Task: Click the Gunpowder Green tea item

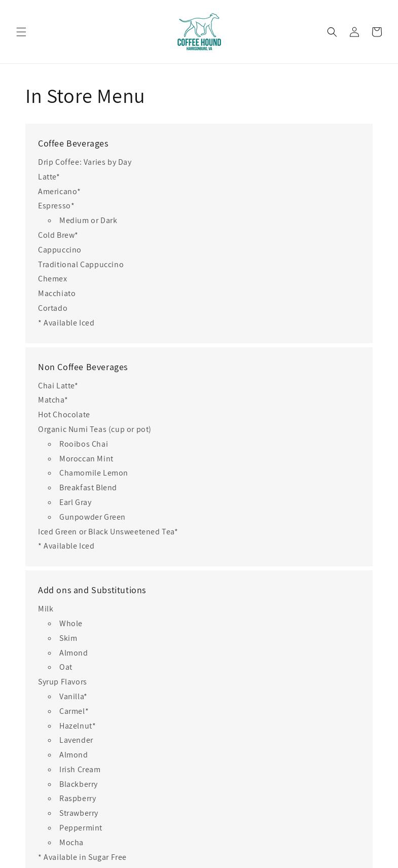Action: pos(92,517)
